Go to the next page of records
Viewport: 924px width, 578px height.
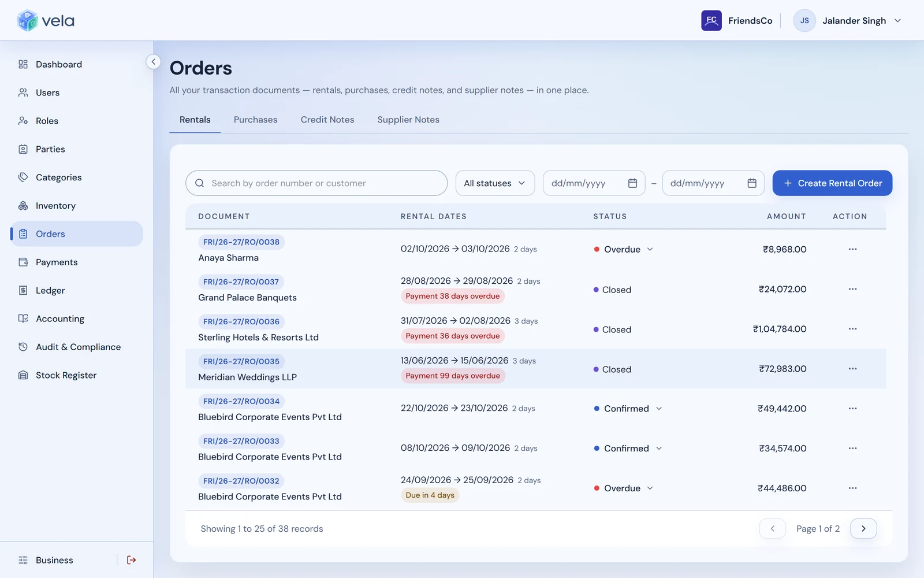pyautogui.click(x=863, y=528)
